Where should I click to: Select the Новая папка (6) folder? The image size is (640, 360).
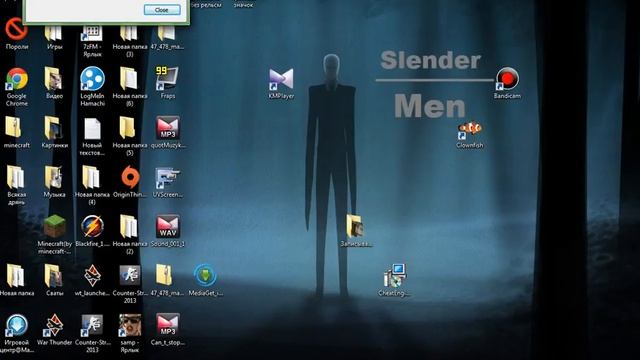coord(129,78)
